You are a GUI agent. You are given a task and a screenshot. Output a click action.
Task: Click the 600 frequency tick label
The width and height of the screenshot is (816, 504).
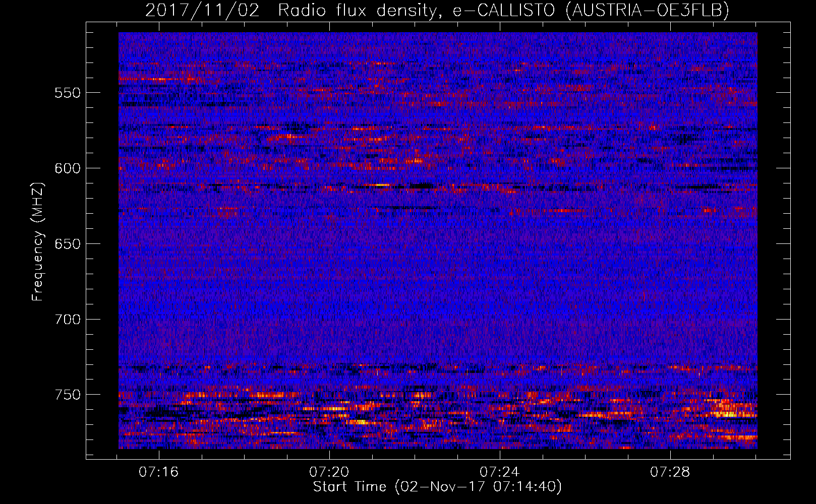click(x=68, y=168)
